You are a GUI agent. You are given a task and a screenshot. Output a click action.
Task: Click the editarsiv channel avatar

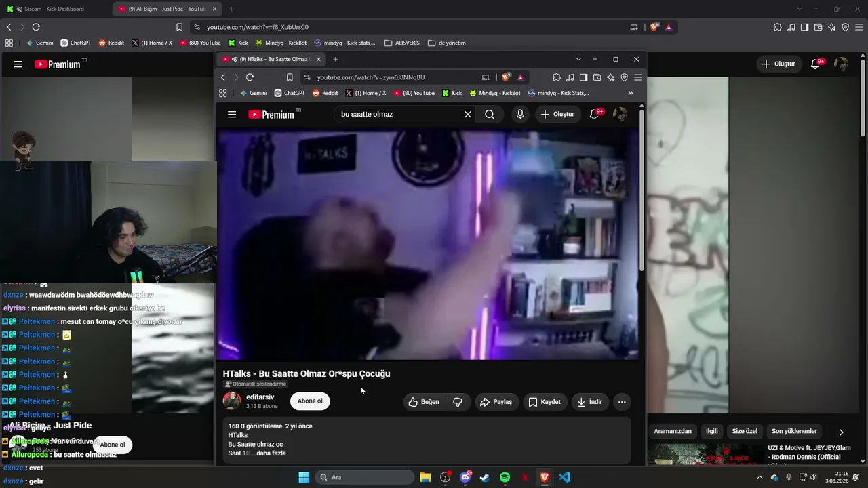point(232,401)
